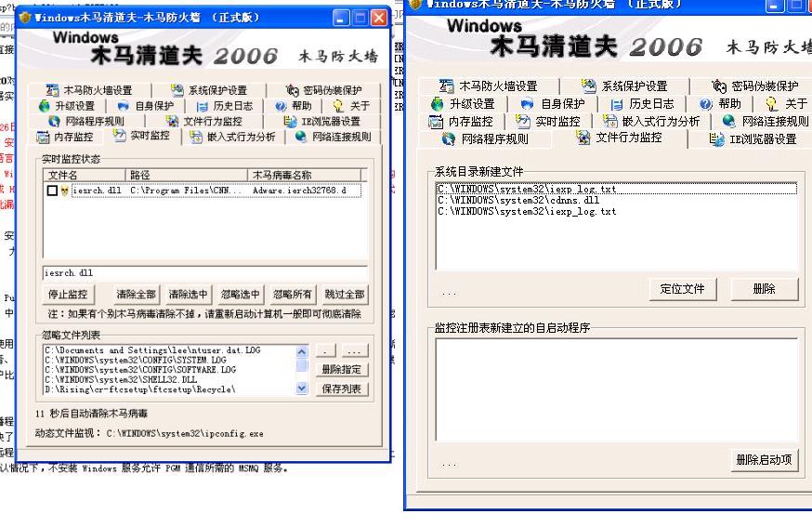Click the 关于 lightbulb icon in left window
812x527 pixels.
tap(338, 106)
